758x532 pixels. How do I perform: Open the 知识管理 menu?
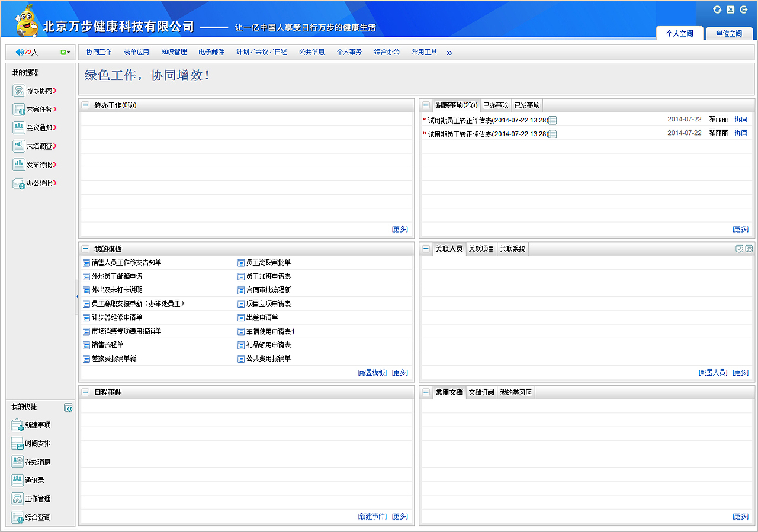174,52
